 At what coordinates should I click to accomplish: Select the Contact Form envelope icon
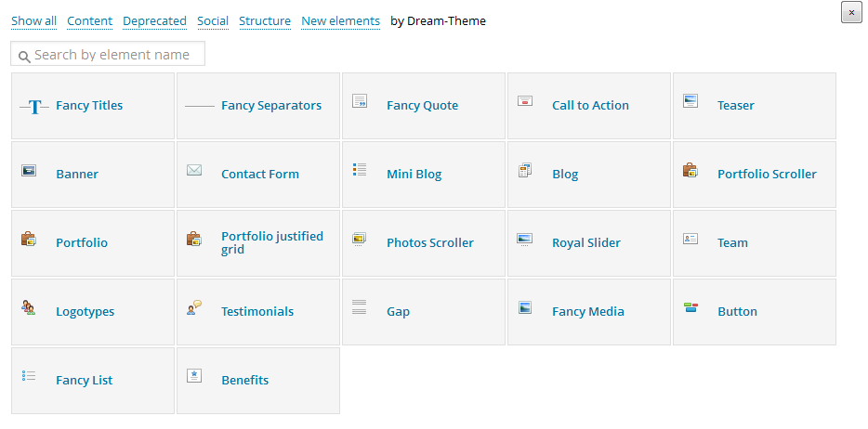pos(194,170)
